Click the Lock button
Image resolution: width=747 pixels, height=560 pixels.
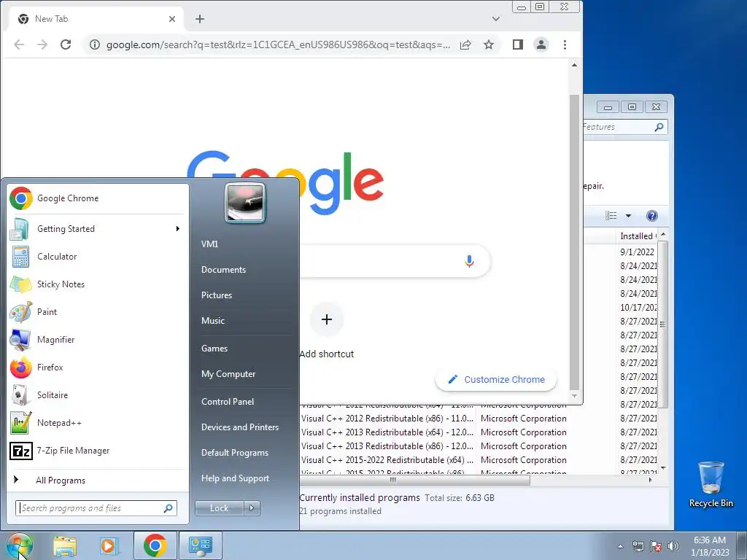tap(219, 508)
